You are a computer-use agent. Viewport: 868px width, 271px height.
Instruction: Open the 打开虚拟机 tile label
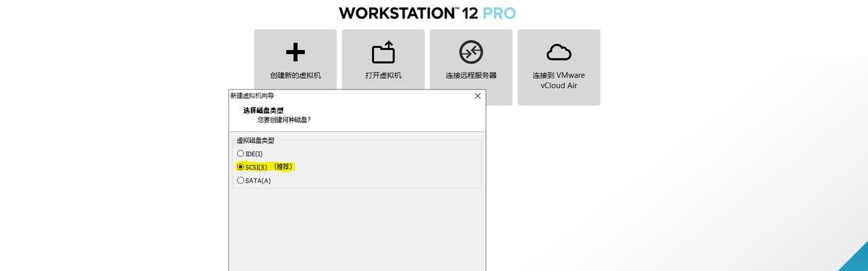[383, 75]
